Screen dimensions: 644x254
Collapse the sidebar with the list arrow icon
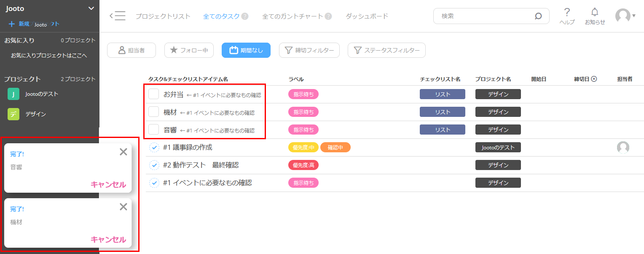[118, 15]
